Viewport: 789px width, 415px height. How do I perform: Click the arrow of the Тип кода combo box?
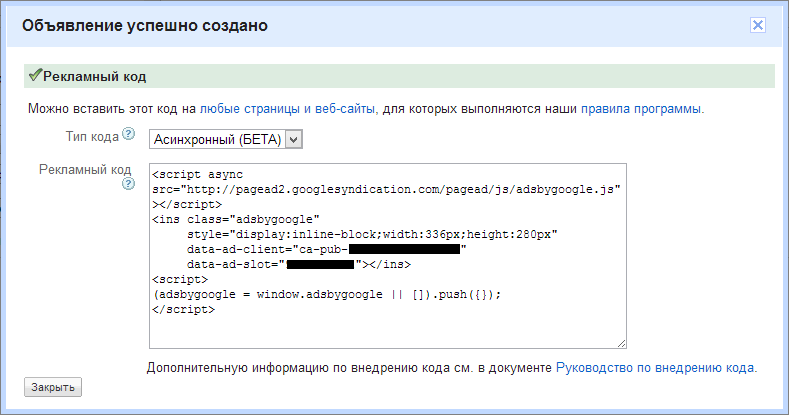click(x=292, y=139)
